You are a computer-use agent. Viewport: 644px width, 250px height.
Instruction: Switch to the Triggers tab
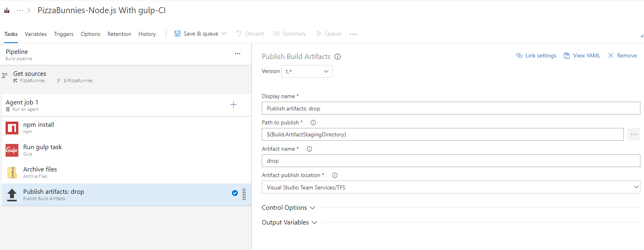[x=64, y=34]
